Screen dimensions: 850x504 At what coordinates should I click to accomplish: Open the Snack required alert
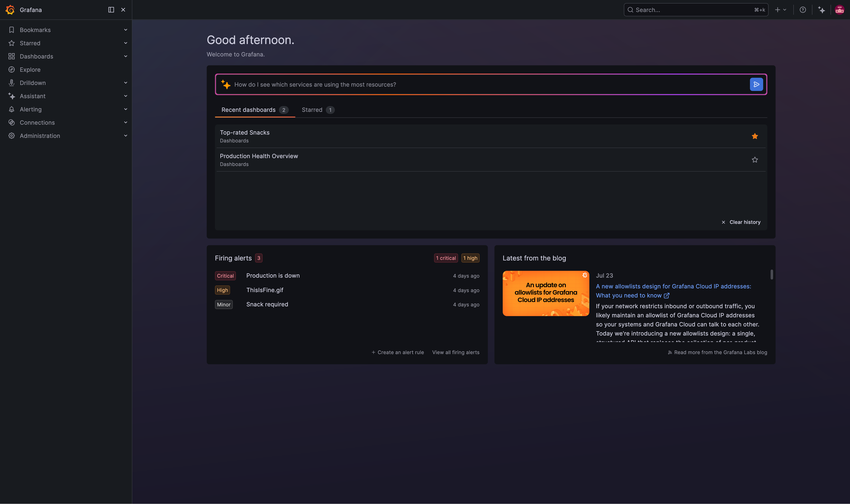pyautogui.click(x=267, y=304)
